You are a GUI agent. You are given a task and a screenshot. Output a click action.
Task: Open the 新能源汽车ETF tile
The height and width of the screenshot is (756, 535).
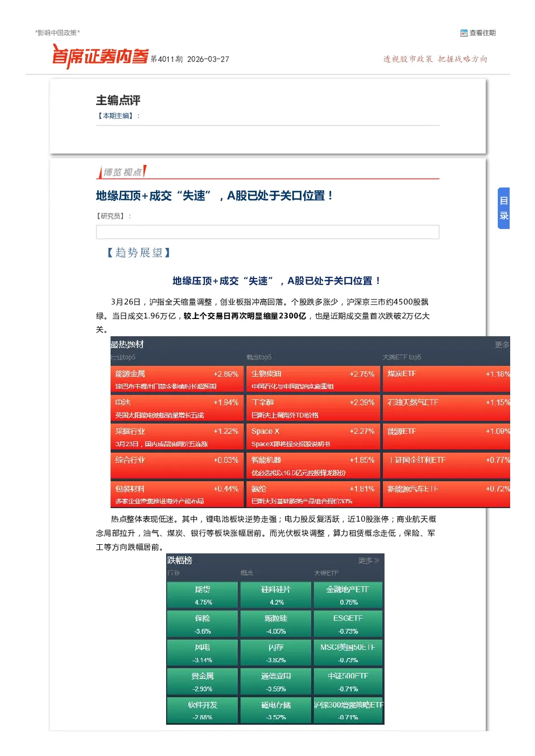coord(447,495)
